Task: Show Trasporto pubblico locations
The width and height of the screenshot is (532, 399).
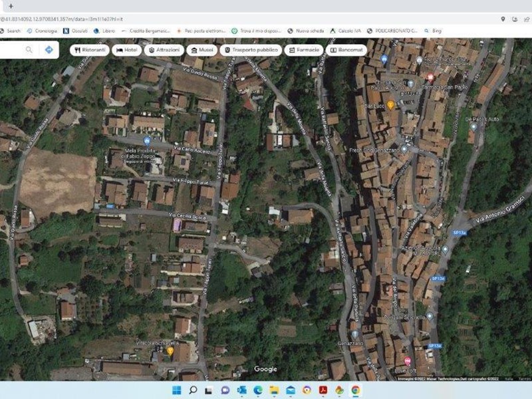Action: pos(250,50)
